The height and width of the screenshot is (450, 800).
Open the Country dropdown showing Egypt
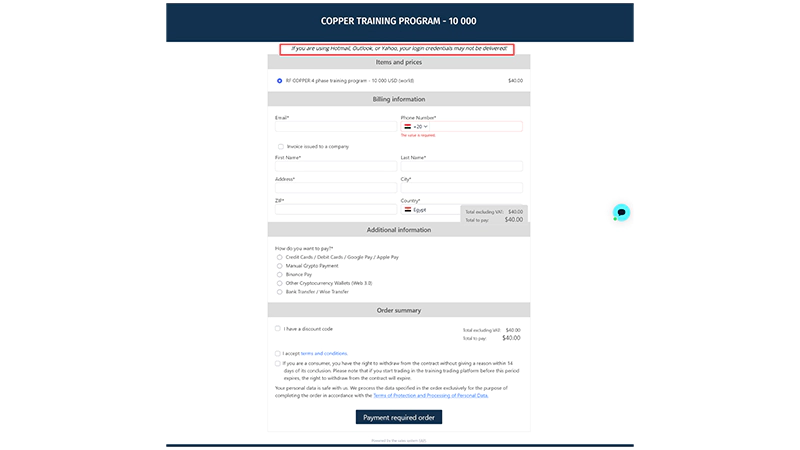click(430, 210)
